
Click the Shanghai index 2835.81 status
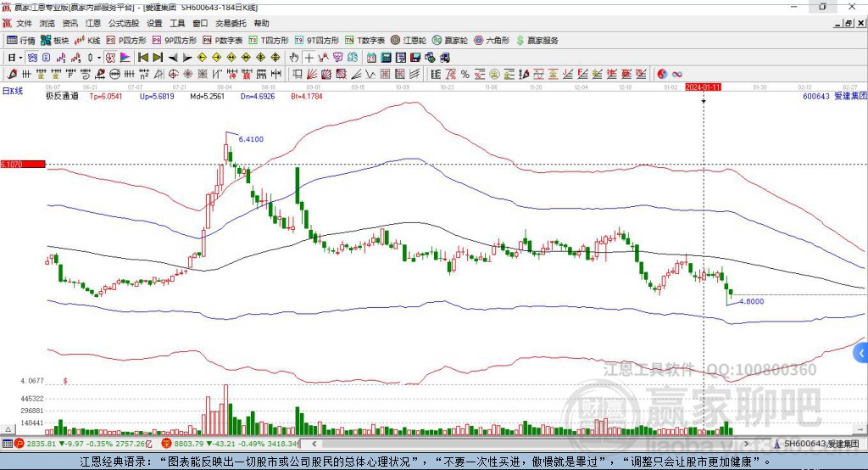click(x=84, y=444)
